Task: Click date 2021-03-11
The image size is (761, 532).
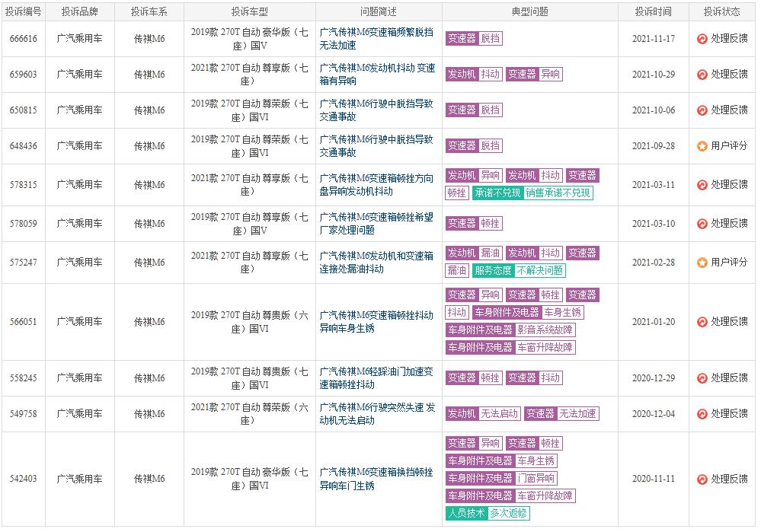Action: point(654,185)
